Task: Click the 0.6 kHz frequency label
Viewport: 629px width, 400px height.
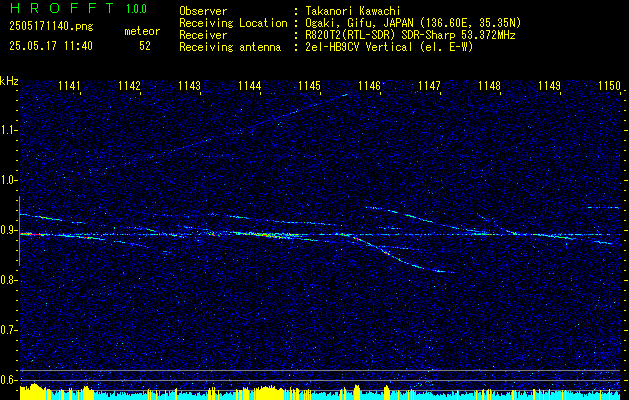Action: click(8, 380)
